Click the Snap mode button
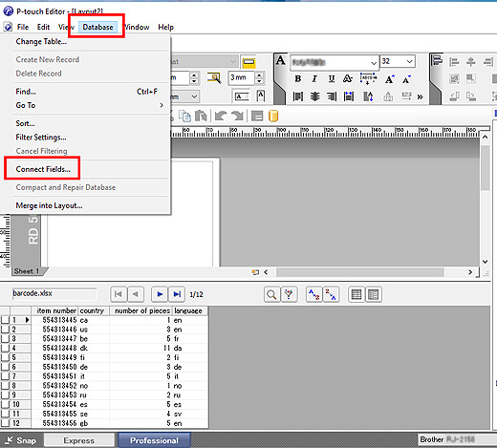Image resolution: width=497 pixels, height=448 pixels. (21, 440)
